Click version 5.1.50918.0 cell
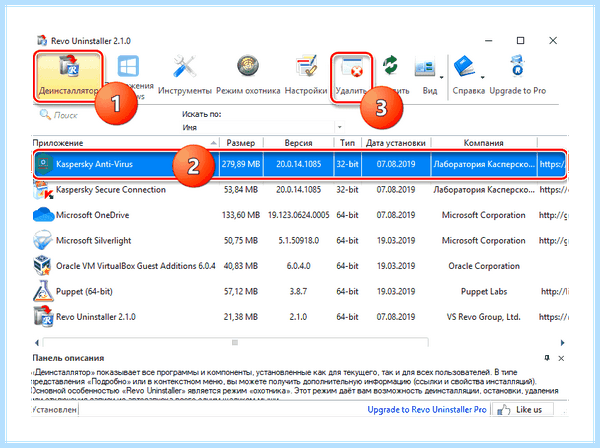This screenshot has width=600, height=448. tap(298, 241)
